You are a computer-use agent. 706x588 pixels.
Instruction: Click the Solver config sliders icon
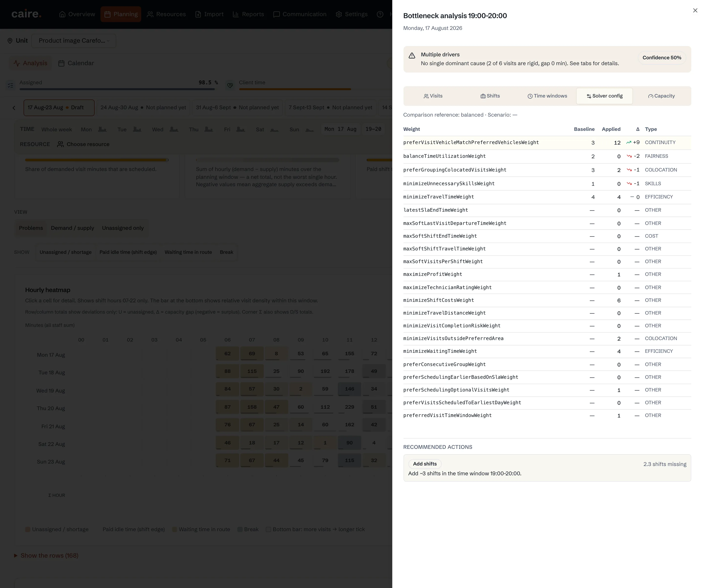click(589, 96)
